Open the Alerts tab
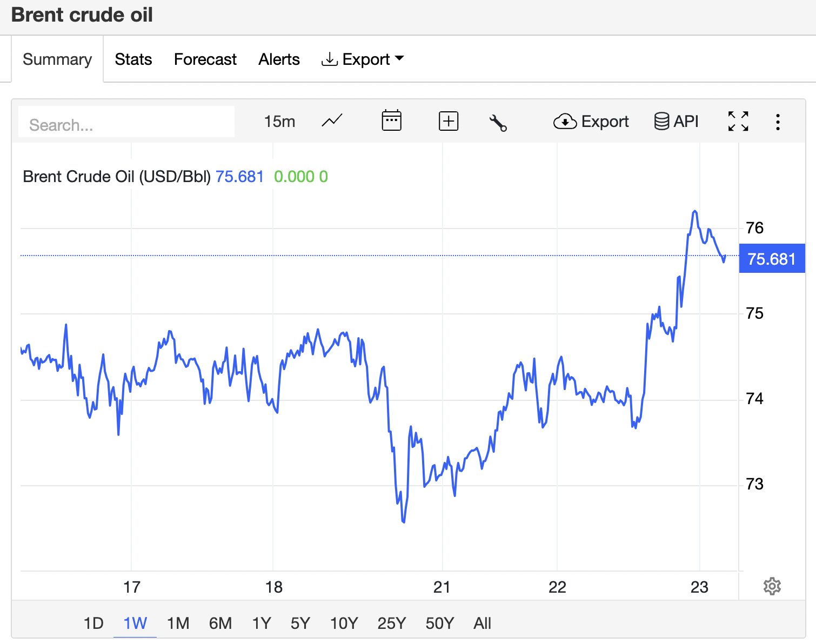 click(279, 59)
